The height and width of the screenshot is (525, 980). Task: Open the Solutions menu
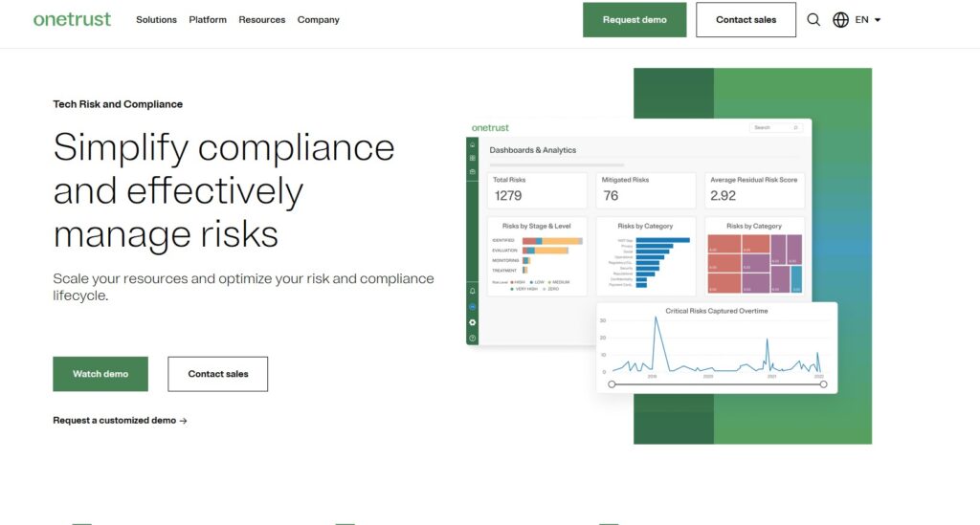point(156,19)
